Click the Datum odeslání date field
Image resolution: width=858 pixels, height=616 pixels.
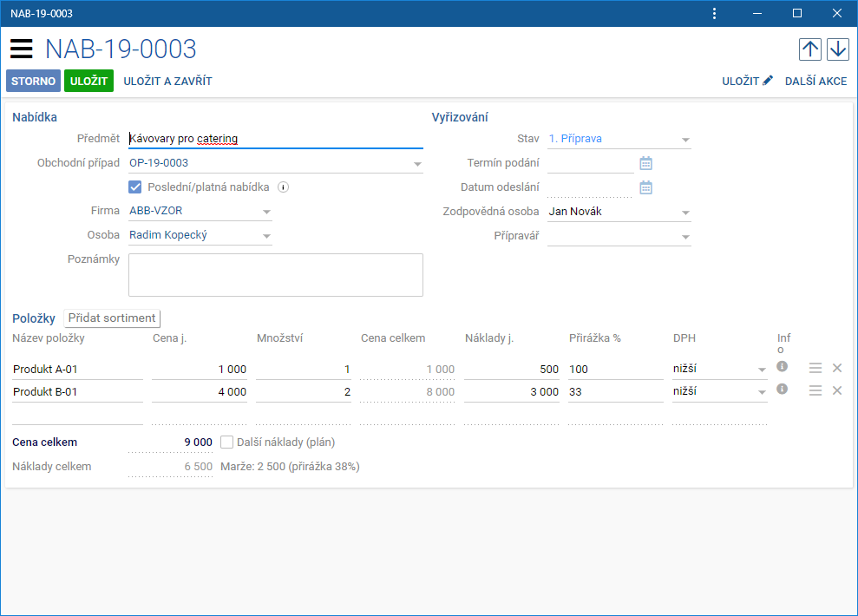tap(591, 187)
